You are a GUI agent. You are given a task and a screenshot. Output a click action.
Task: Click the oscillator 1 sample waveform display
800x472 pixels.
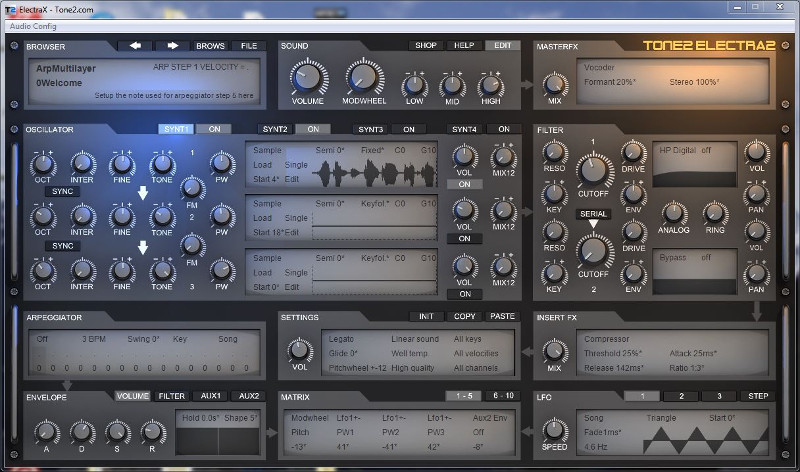[374, 173]
